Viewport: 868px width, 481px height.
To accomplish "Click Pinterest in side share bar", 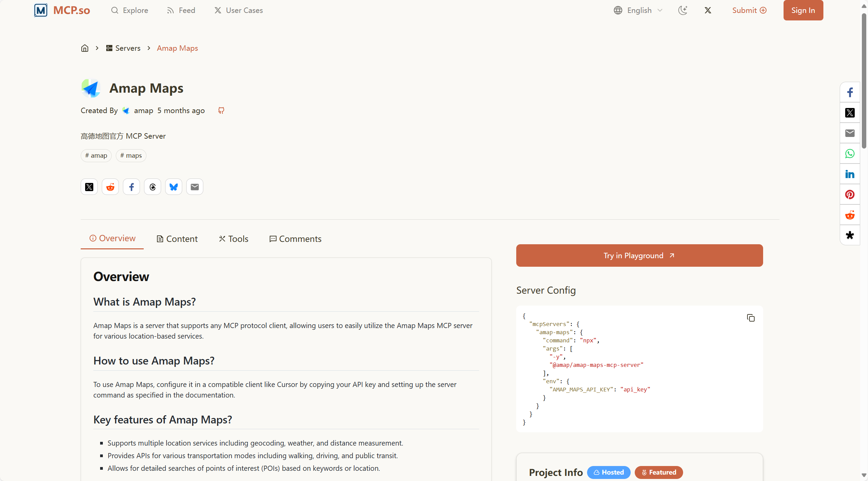I will (x=850, y=195).
